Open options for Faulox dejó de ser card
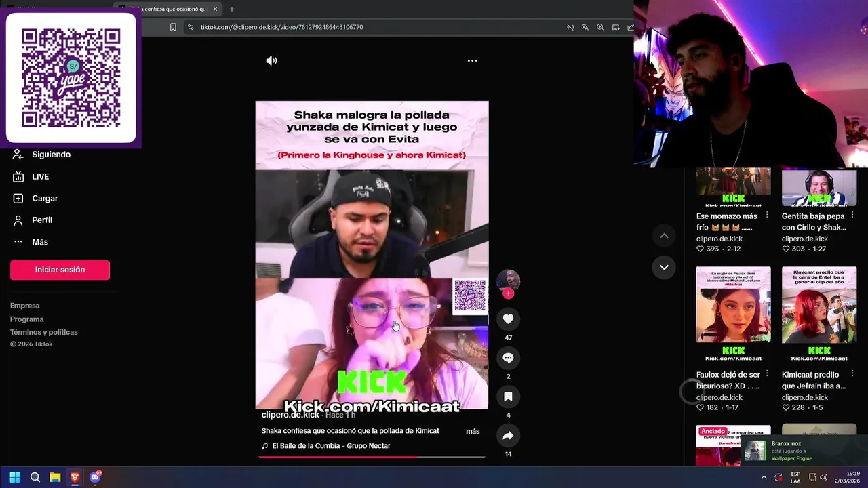 pos(767,373)
